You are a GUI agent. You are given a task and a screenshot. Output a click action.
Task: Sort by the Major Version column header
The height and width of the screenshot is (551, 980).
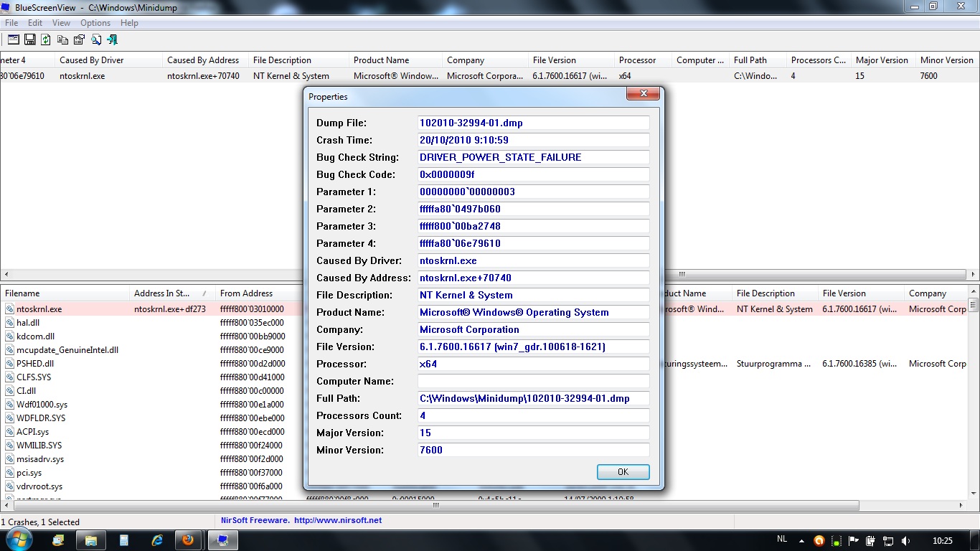[x=883, y=60]
